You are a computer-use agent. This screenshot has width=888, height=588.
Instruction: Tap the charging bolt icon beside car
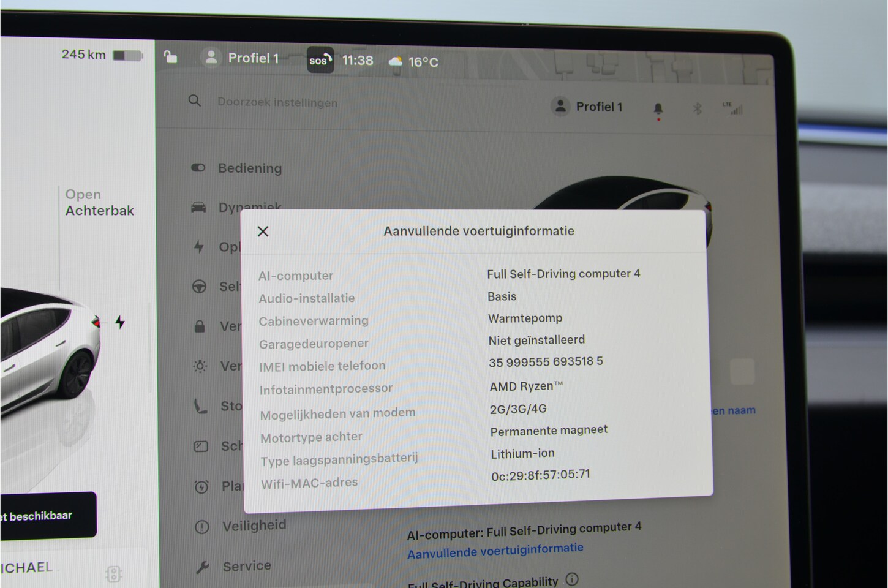point(120,322)
